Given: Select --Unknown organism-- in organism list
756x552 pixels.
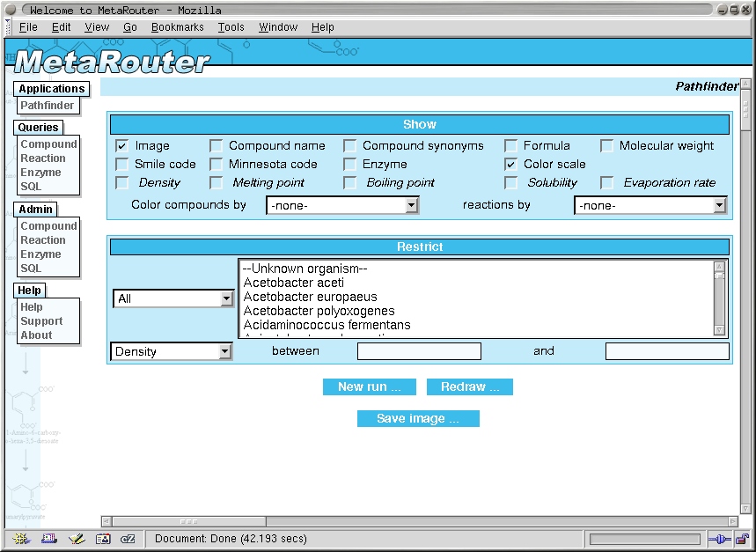Looking at the screenshot, I should click(x=476, y=269).
